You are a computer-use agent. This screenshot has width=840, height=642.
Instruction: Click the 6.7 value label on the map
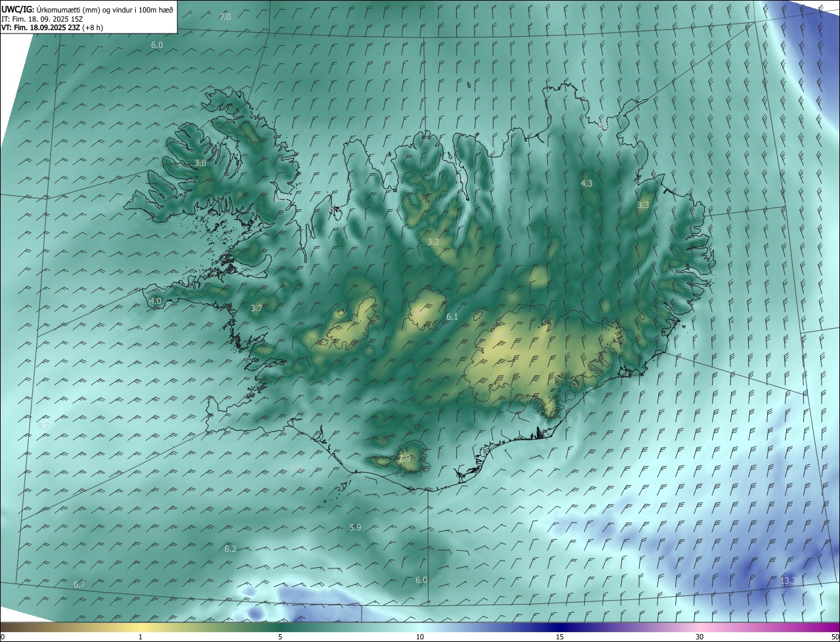(79, 584)
